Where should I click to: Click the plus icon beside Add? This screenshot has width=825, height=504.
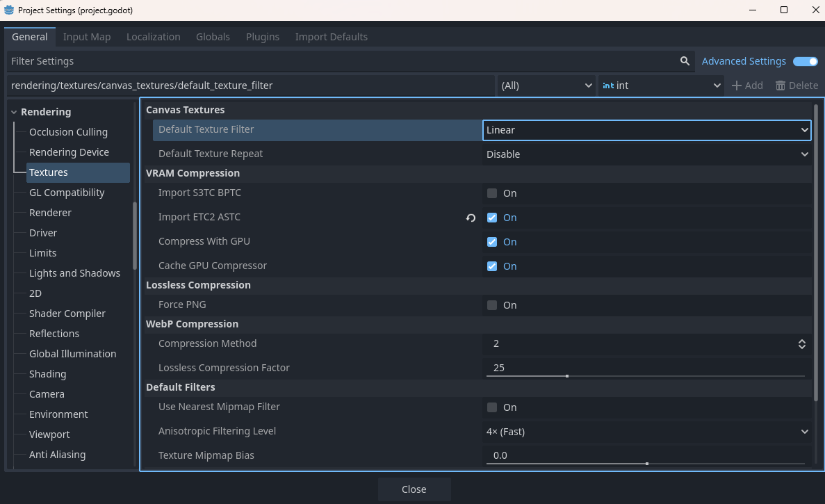coord(735,85)
